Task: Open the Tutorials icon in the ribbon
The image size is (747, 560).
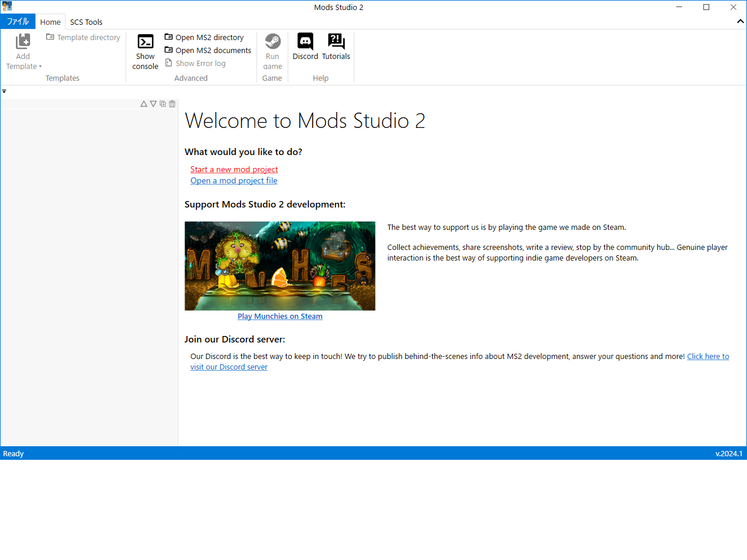Action: click(x=336, y=41)
